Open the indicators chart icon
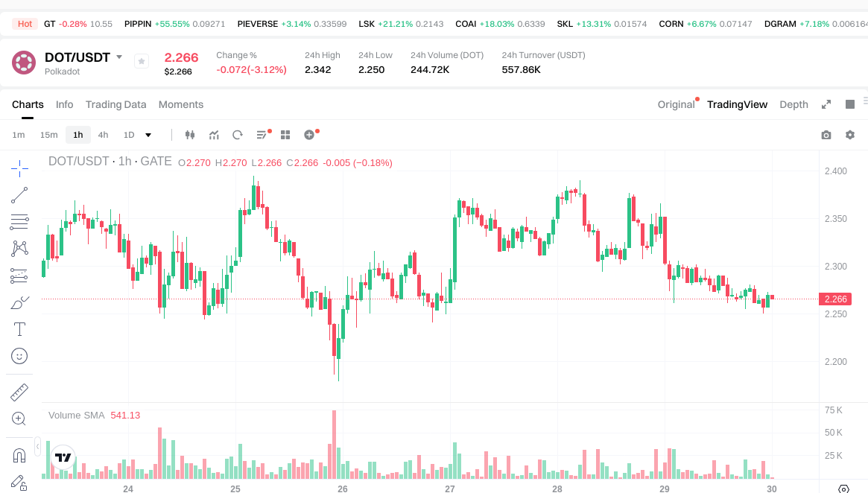Image resolution: width=868 pixels, height=493 pixels. (x=214, y=135)
